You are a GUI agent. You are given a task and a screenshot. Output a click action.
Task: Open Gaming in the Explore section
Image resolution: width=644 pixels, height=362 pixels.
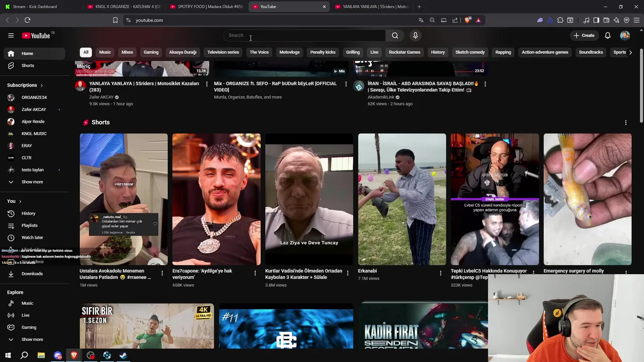click(35, 327)
